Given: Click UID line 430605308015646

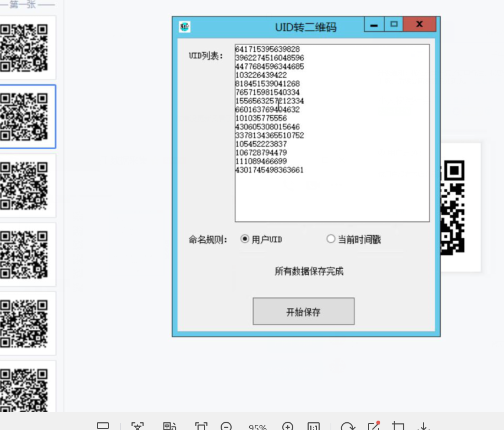Looking at the screenshot, I should [267, 127].
